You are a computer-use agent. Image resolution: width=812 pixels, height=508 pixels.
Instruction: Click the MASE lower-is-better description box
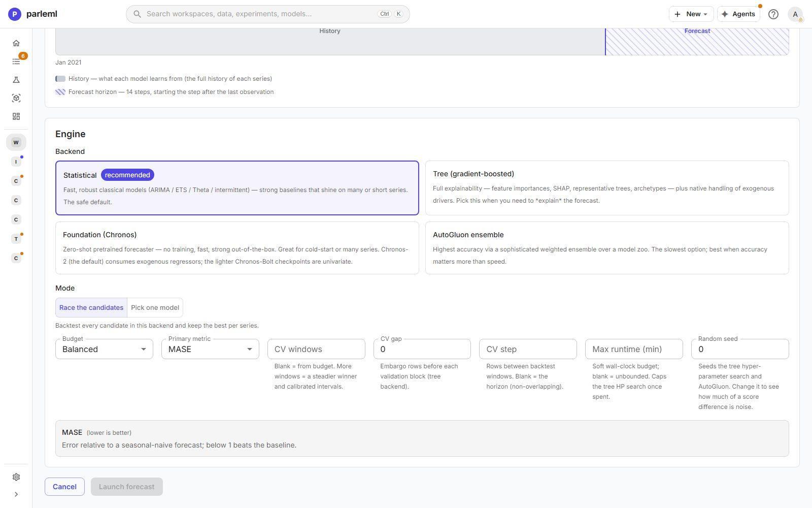pos(422,438)
